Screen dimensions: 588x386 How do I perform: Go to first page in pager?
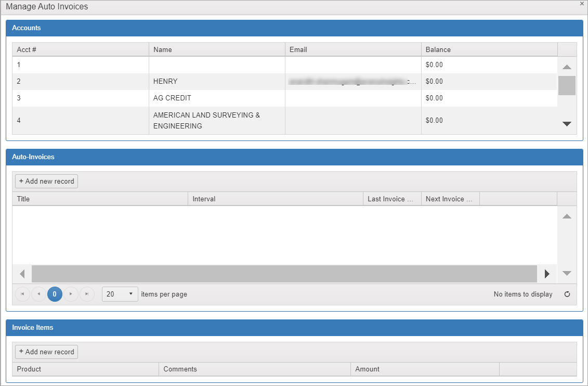22,294
